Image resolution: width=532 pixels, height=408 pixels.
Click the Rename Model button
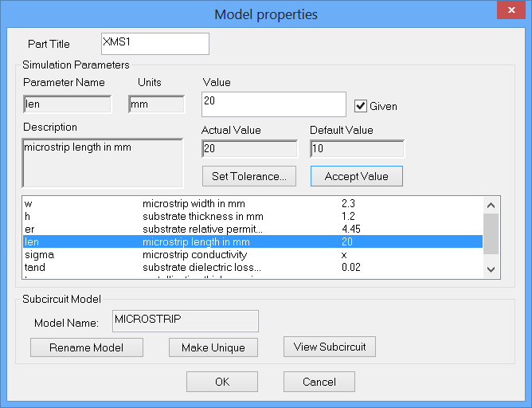pos(86,347)
